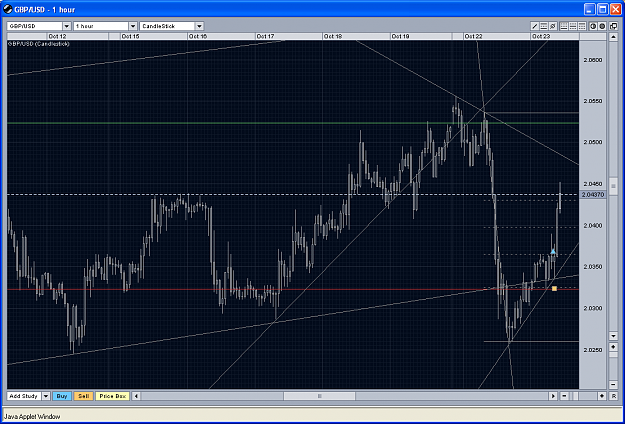Open the 1 hour timeframe dropdown arrow

click(133, 26)
